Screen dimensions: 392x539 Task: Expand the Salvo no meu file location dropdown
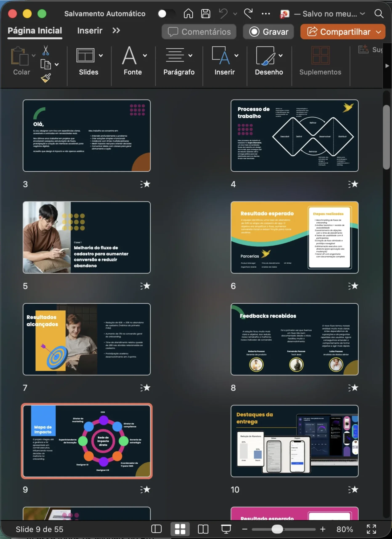pyautogui.click(x=362, y=13)
